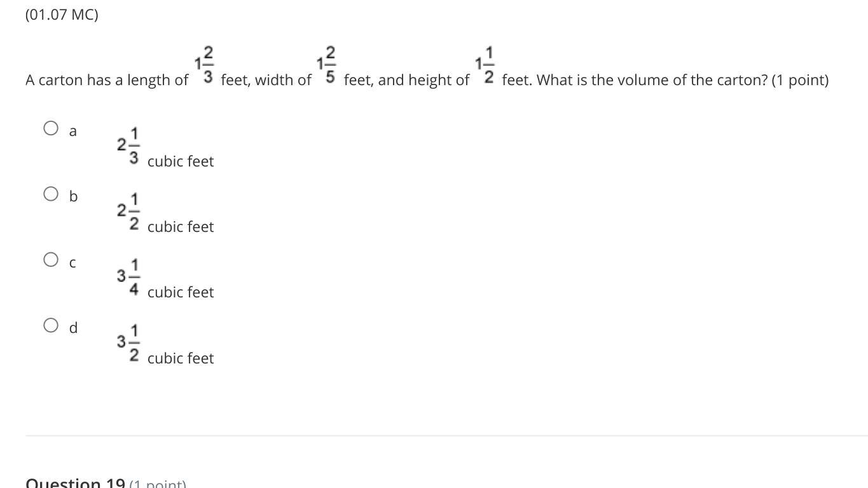Click the width fraction 1 2/5 in question

(327, 65)
